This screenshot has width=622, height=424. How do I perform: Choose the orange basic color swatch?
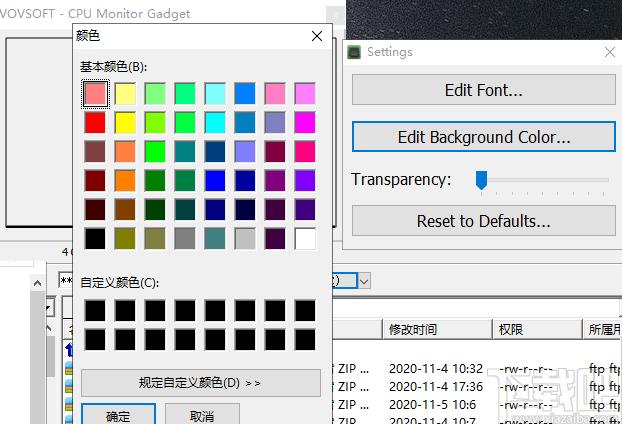[125, 180]
